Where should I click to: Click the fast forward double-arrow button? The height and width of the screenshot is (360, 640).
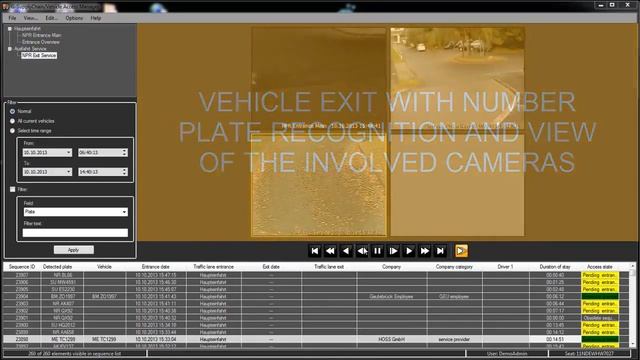[x=424, y=251]
